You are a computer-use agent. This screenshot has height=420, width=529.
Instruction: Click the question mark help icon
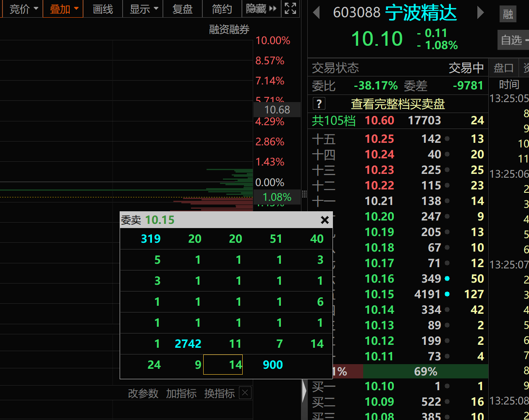[x=319, y=103]
